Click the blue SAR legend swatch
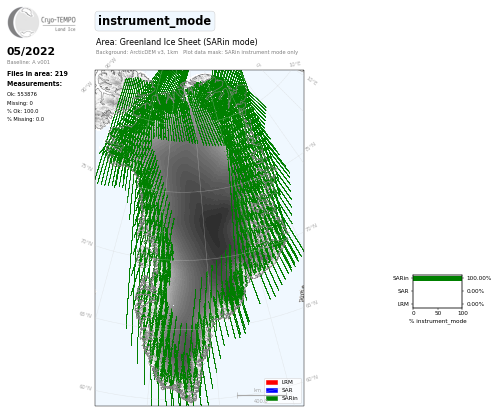492x410 pixels. pos(272,390)
